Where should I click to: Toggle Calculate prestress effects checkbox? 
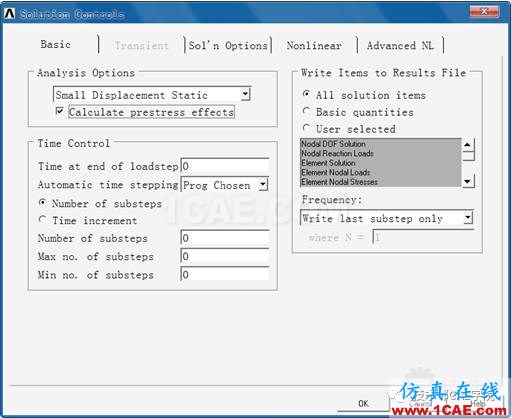[x=60, y=111]
